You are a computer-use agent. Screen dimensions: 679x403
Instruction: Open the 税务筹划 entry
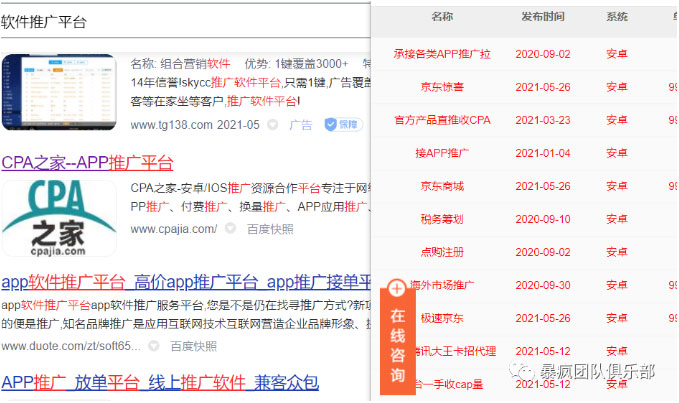point(442,219)
